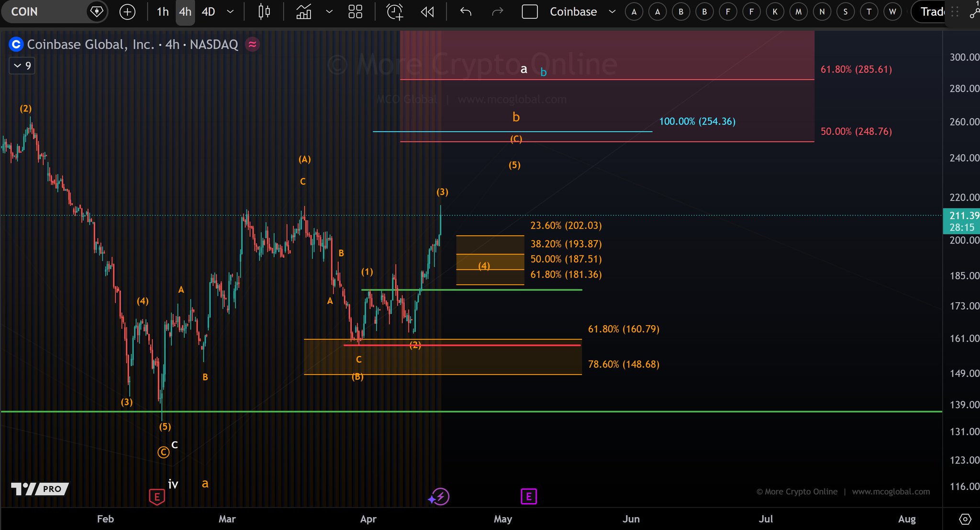Click the add symbol compare plus icon
Screen dimensions: 980x530
127,12
